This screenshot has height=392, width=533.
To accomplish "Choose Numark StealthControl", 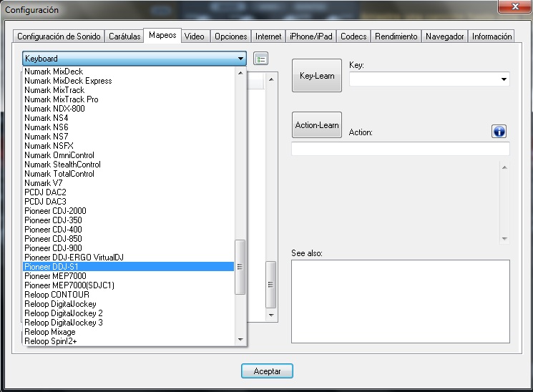I will click(129, 165).
